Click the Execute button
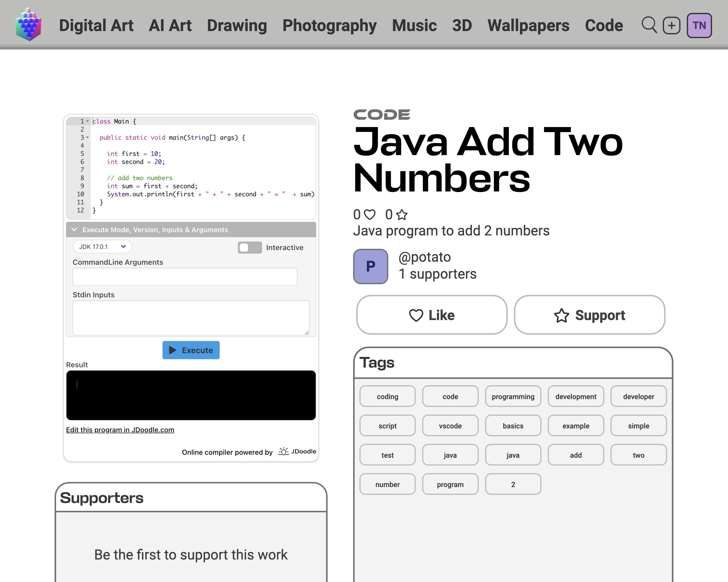The width and height of the screenshot is (728, 582). tap(191, 350)
